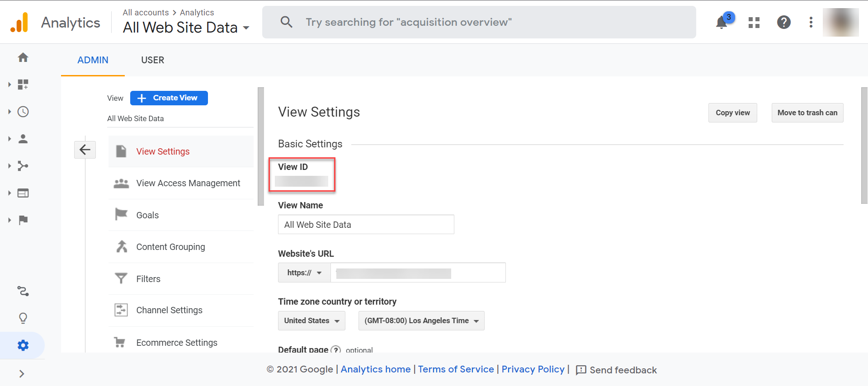868x386 pixels.
Task: Open View Access Management
Action: click(181, 183)
